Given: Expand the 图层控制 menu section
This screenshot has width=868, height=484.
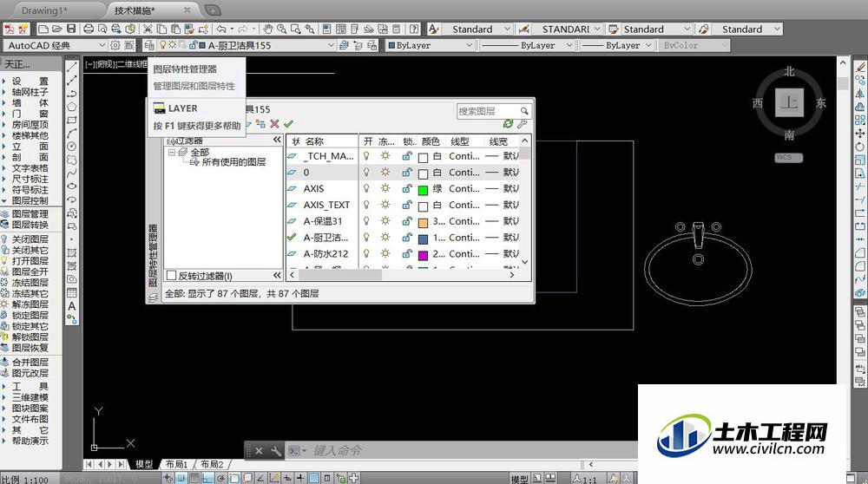Looking at the screenshot, I should pos(30,200).
